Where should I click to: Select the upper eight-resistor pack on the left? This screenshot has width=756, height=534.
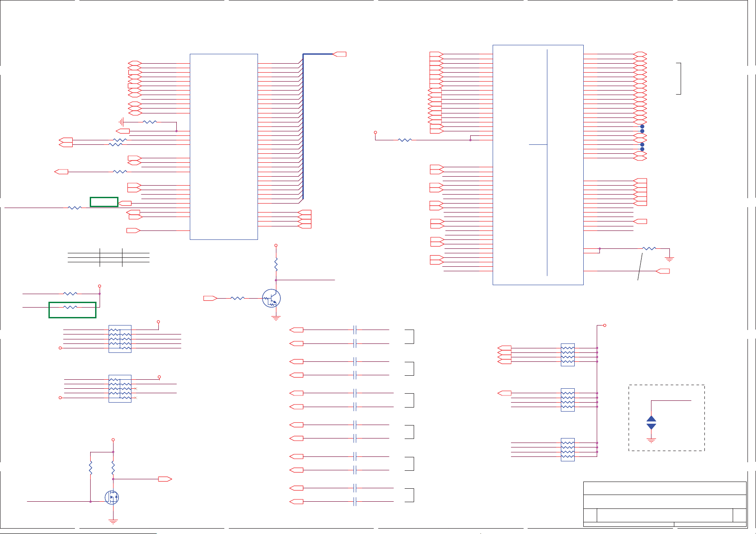[x=120, y=339]
